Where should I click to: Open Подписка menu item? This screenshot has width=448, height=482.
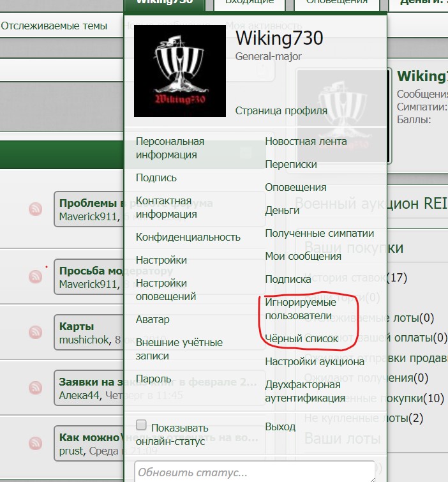coord(288,279)
